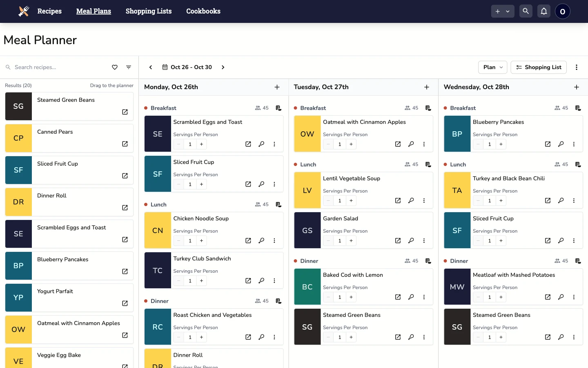Open recipe filter options icon
The width and height of the screenshot is (588, 368).
point(129,67)
